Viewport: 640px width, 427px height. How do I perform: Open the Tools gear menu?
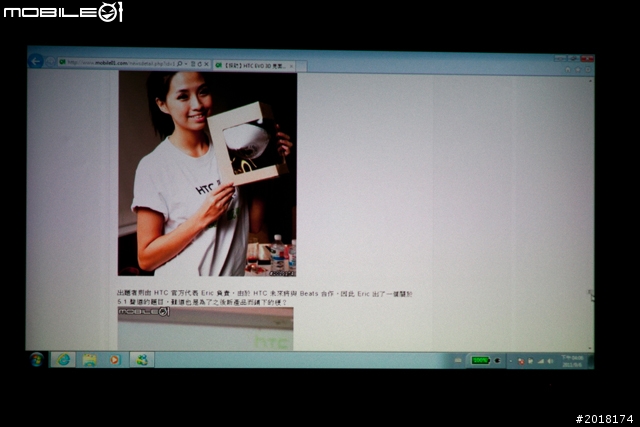point(588,69)
